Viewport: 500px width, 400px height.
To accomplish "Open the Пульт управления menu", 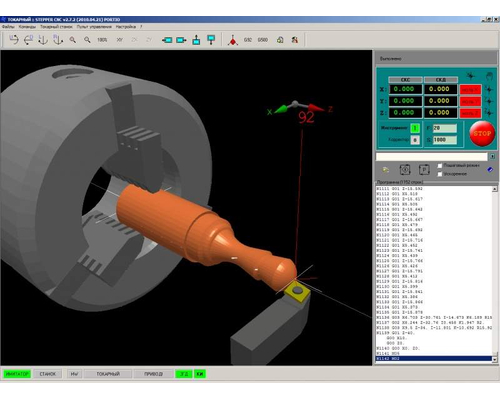I will click(94, 27).
